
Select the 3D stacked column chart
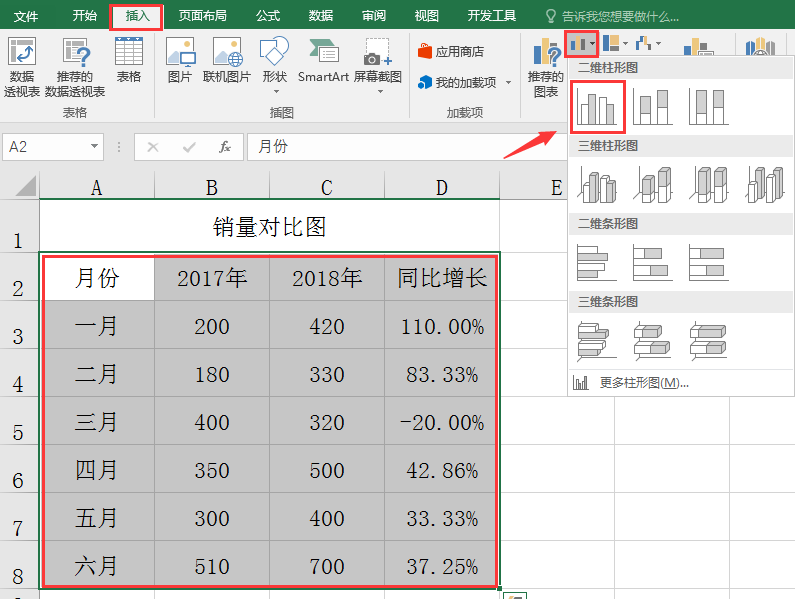[x=653, y=185]
